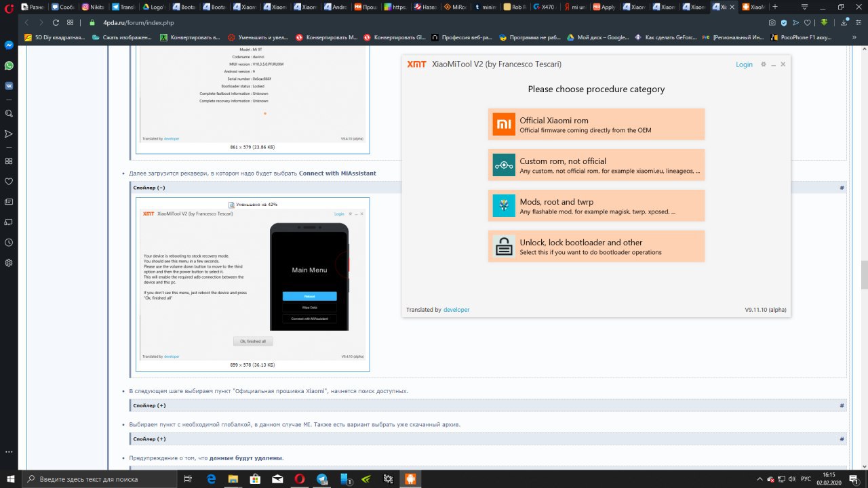868x488 pixels.
Task: Open PocoPhone F1 bookmark
Action: pos(802,37)
